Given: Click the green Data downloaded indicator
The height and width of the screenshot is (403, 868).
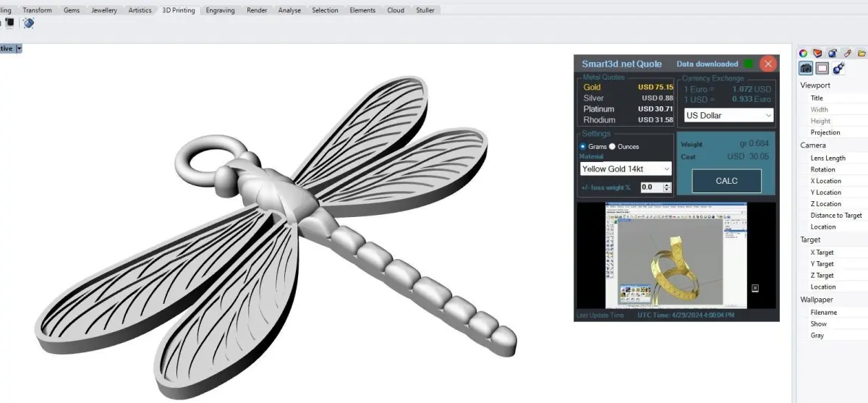Looking at the screenshot, I should pyautogui.click(x=748, y=64).
